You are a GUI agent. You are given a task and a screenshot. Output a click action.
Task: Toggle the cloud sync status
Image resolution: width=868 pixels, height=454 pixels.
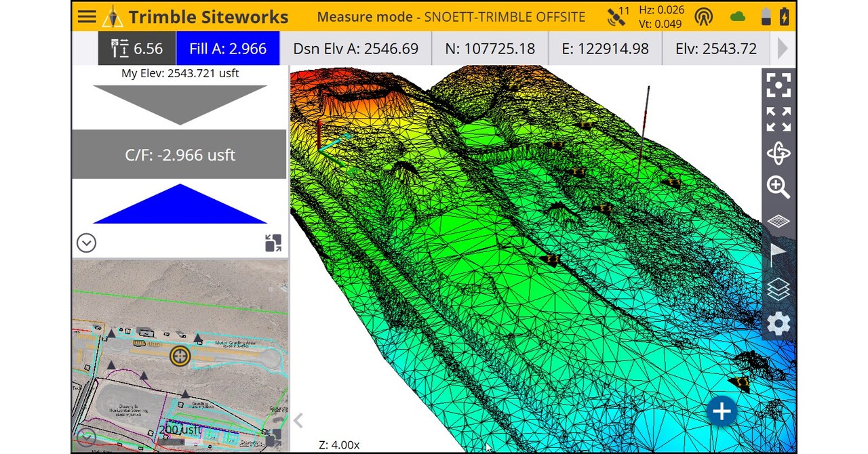737,16
